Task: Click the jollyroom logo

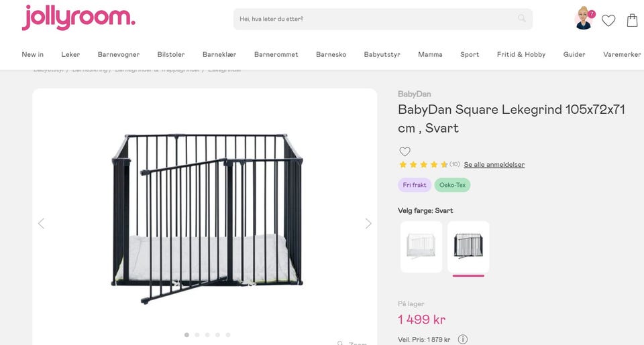Action: tap(78, 18)
